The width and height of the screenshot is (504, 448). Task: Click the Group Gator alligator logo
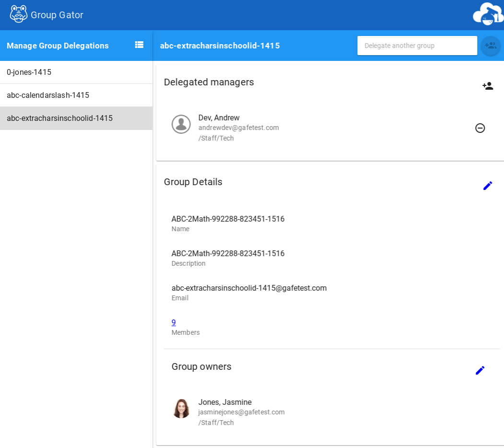[x=19, y=14]
